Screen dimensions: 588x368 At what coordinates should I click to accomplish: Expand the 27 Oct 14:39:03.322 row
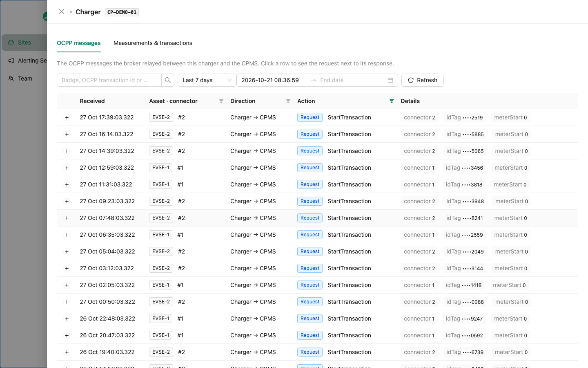(67, 151)
